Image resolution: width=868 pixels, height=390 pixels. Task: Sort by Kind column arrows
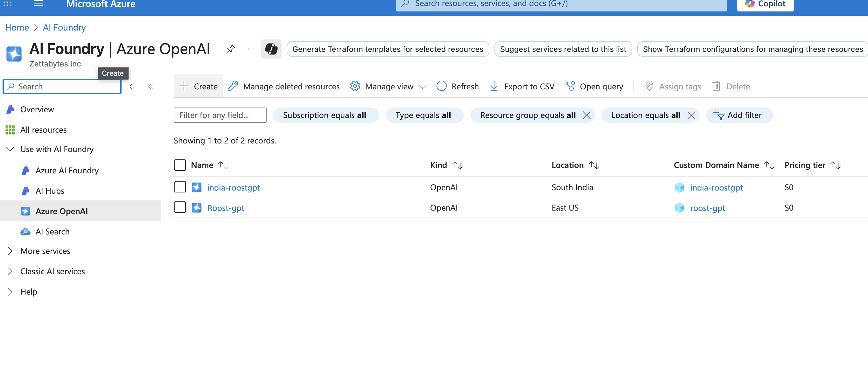click(x=457, y=165)
